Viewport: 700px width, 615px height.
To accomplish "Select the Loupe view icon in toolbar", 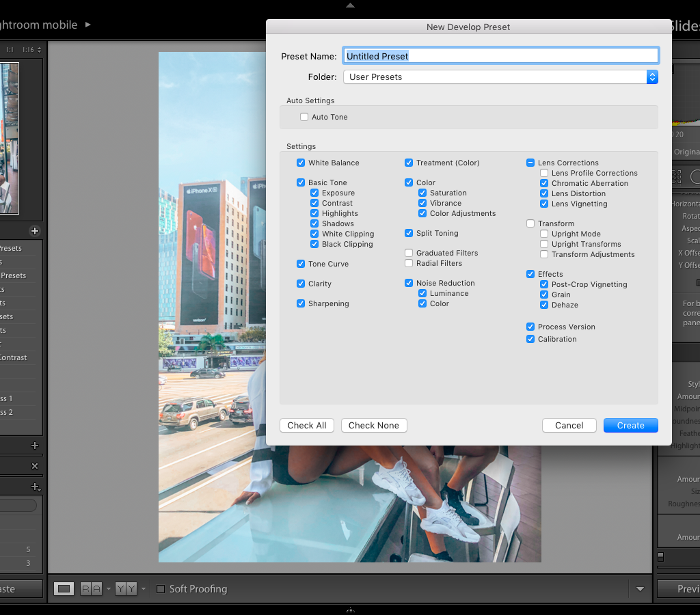I will pos(64,588).
